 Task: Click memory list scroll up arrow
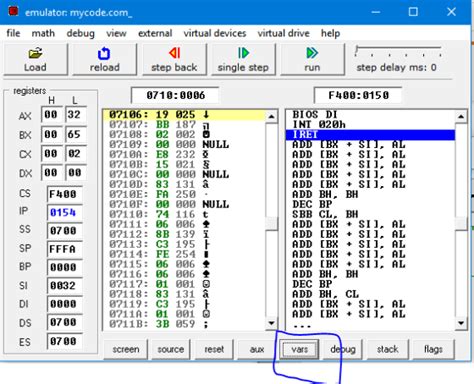point(272,117)
